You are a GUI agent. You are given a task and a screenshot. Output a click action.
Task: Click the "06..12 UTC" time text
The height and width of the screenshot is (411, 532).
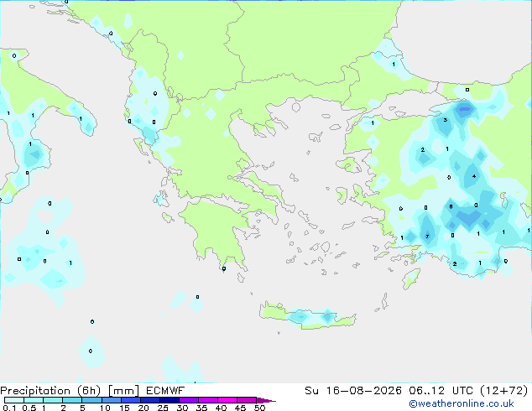pyautogui.click(x=441, y=391)
